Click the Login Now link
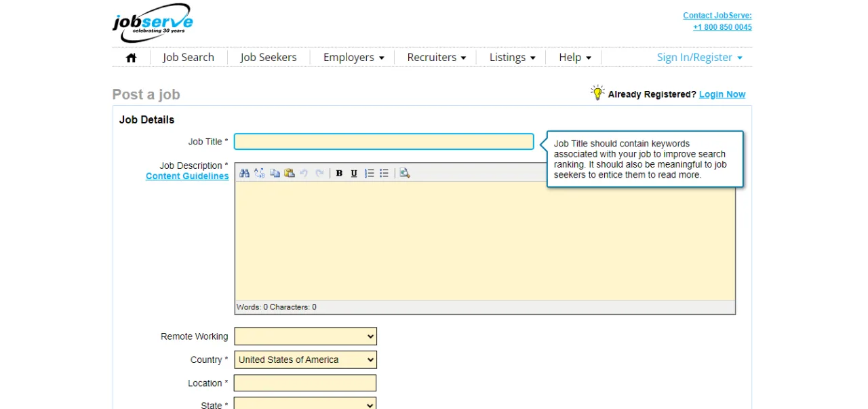Viewport: 868px width, 409px height. 722,94
